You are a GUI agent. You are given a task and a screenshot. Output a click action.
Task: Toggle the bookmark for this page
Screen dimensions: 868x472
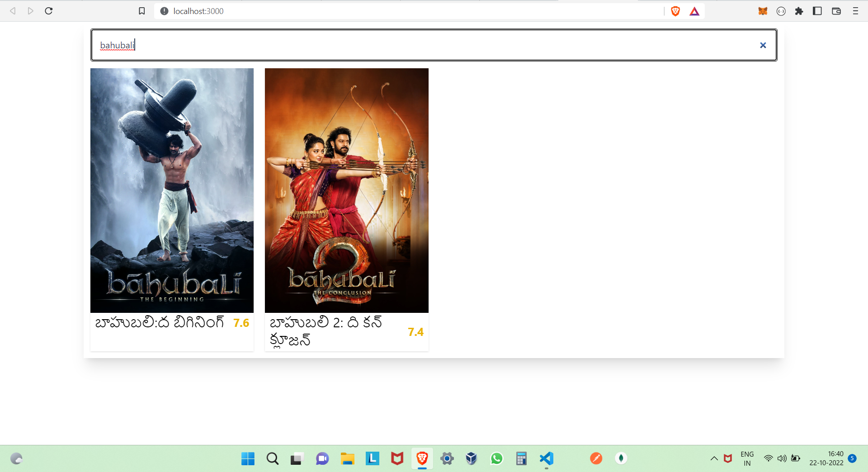pos(142,11)
